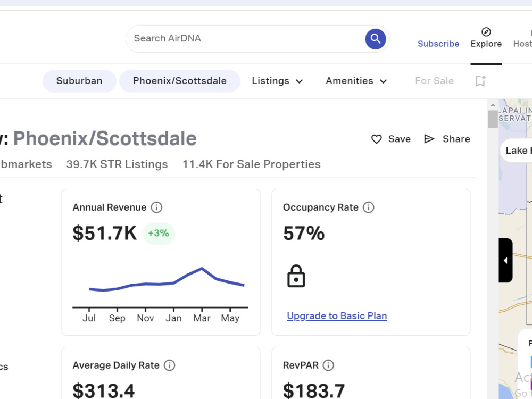Image resolution: width=532 pixels, height=399 pixels.
Task: Collapse the map panel with the black arrow
Action: click(x=505, y=260)
